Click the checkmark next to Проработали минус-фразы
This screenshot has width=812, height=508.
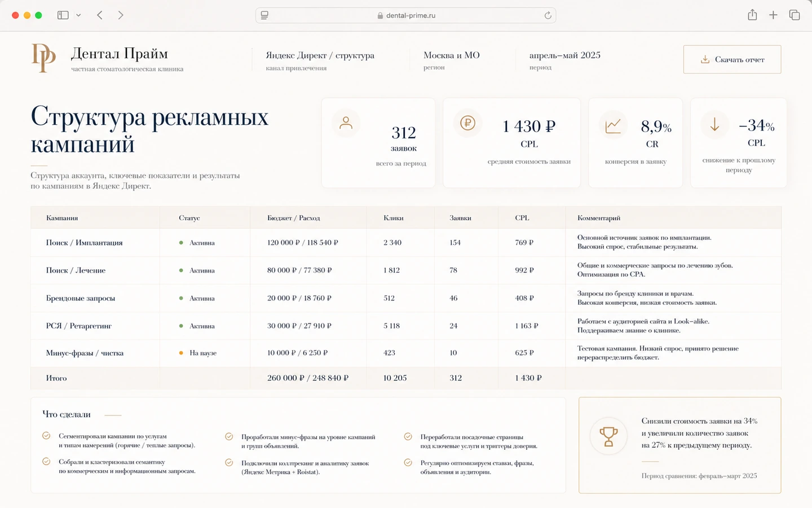click(x=229, y=436)
